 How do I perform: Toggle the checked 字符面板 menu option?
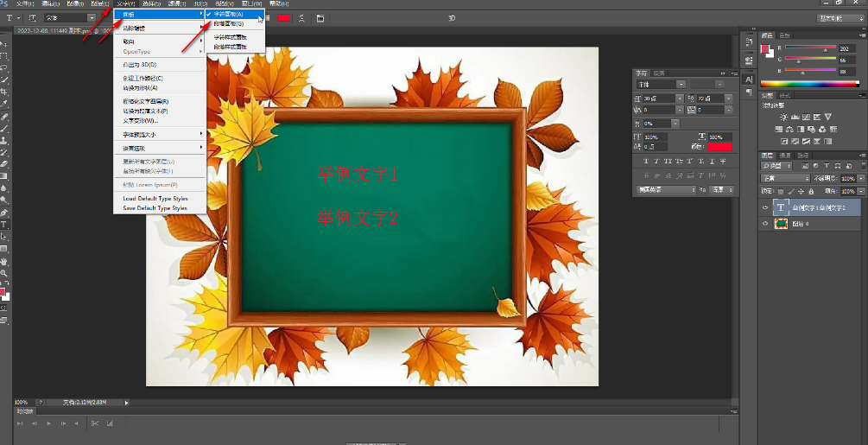pos(229,15)
